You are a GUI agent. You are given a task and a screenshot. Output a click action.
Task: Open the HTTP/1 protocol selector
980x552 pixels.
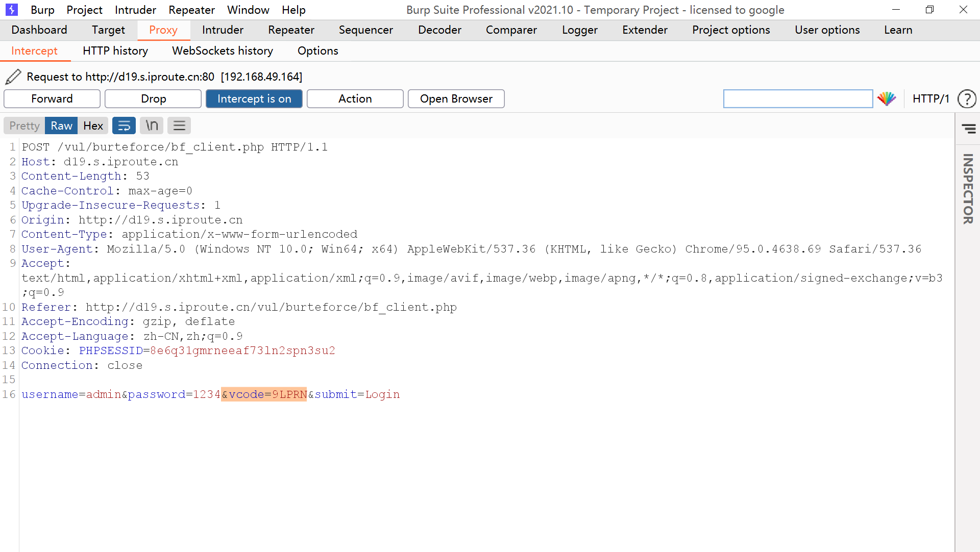click(930, 98)
